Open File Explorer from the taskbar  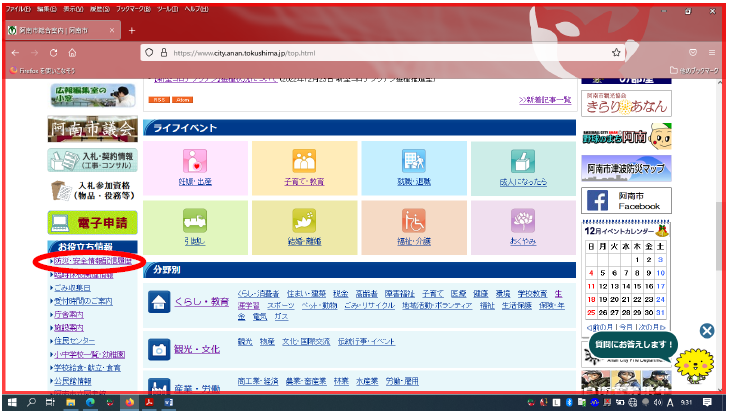point(70,402)
